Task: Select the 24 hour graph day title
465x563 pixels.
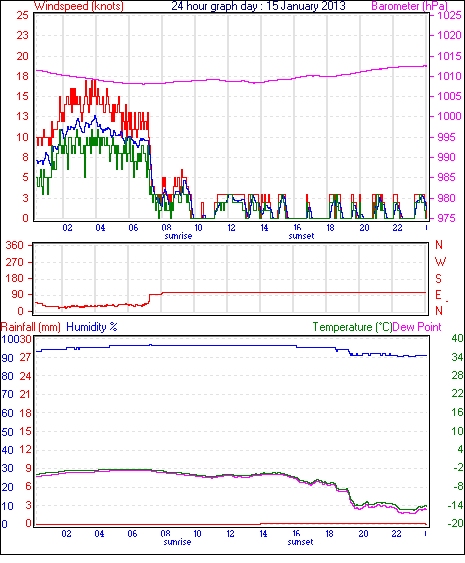Action: (x=258, y=6)
